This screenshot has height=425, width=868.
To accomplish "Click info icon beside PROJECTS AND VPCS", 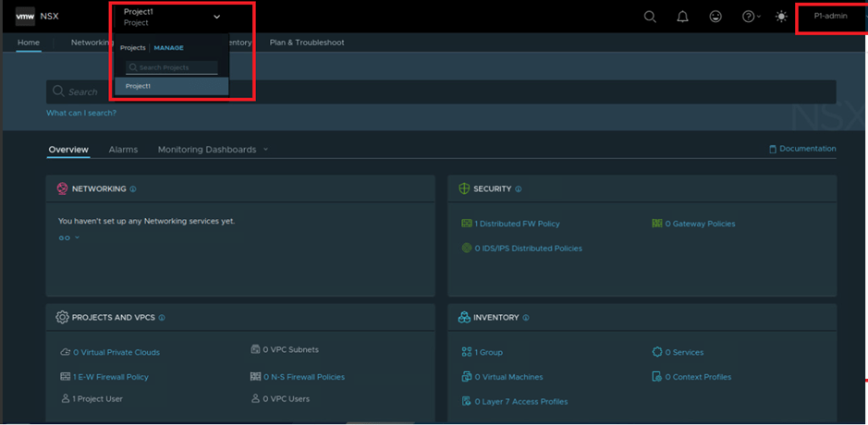I will tap(162, 318).
